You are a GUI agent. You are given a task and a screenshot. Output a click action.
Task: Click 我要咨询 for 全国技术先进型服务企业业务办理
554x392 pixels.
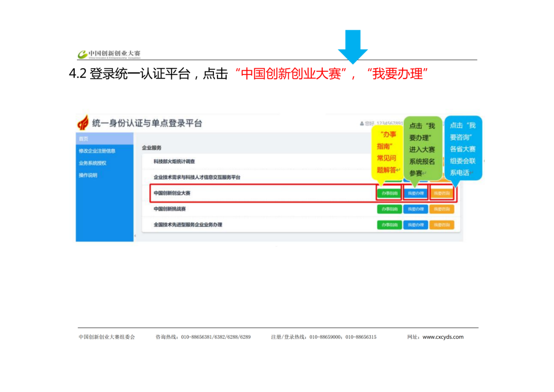coord(442,225)
